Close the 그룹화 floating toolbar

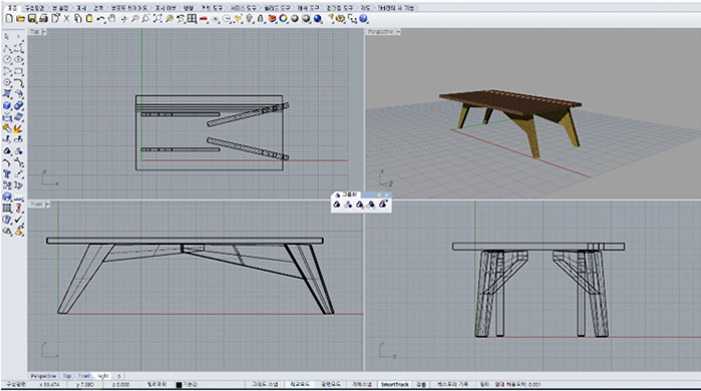pos(387,195)
